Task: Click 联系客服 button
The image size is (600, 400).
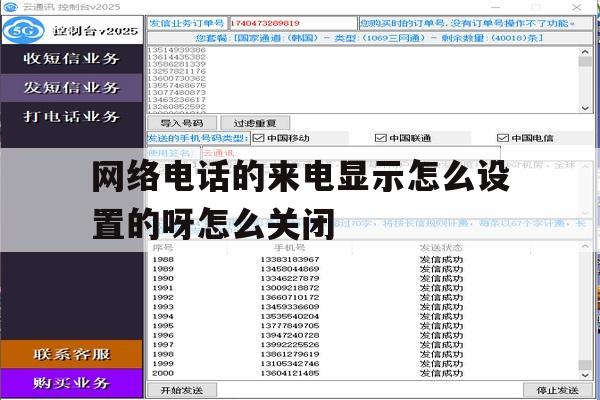Action: pyautogui.click(x=72, y=354)
